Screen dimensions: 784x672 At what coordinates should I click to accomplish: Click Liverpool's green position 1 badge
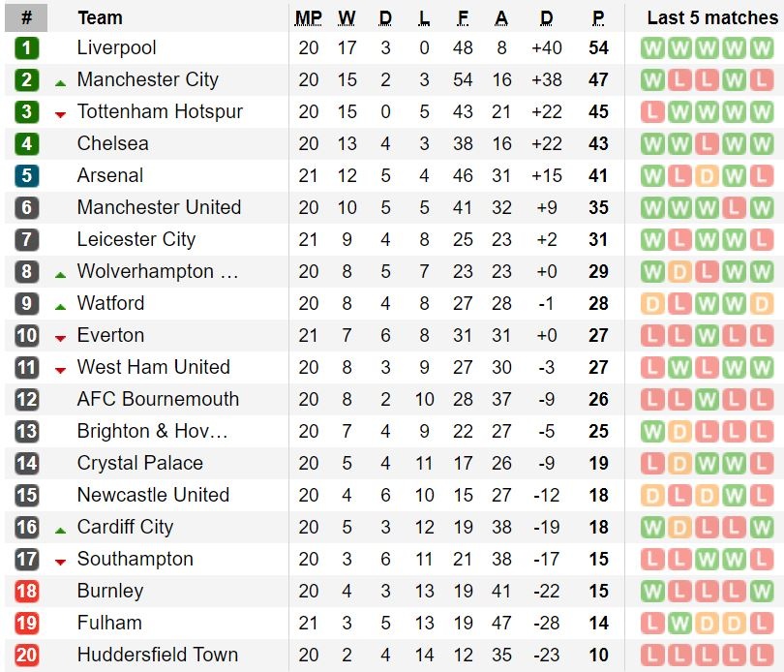pos(27,48)
